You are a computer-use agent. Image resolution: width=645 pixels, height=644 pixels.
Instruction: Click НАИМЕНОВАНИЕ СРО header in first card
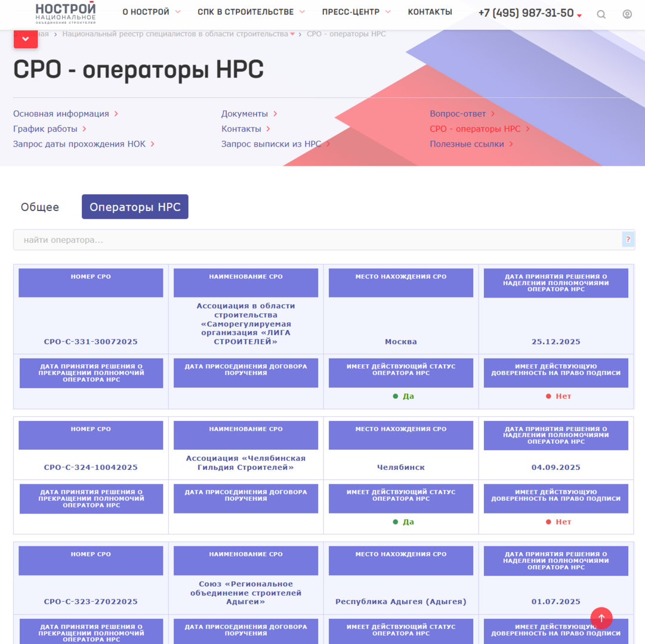coord(246,283)
